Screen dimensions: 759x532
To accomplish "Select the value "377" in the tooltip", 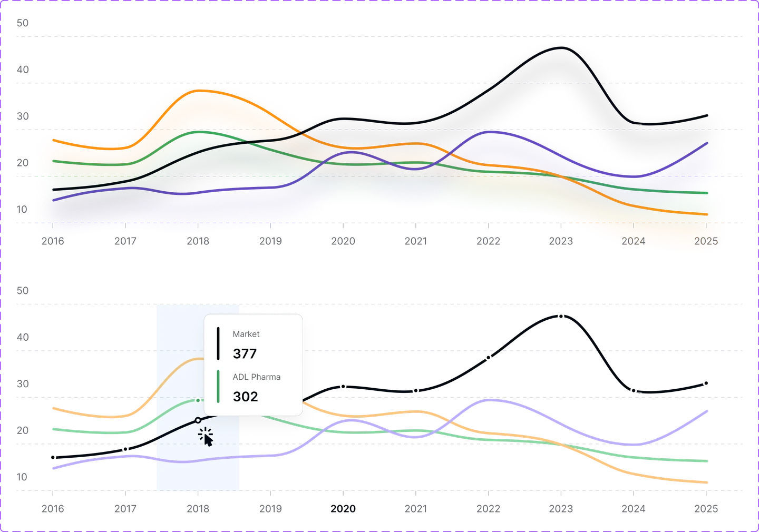I will coord(245,353).
